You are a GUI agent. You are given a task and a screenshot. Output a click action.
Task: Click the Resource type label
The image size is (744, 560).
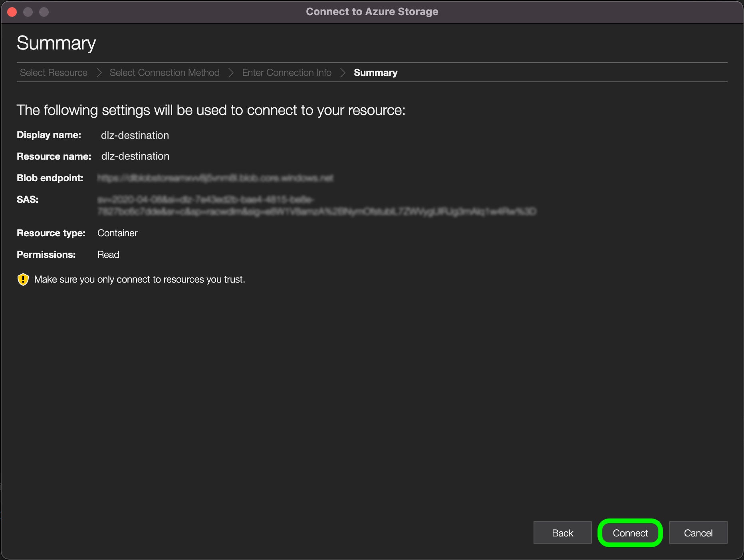click(x=51, y=233)
